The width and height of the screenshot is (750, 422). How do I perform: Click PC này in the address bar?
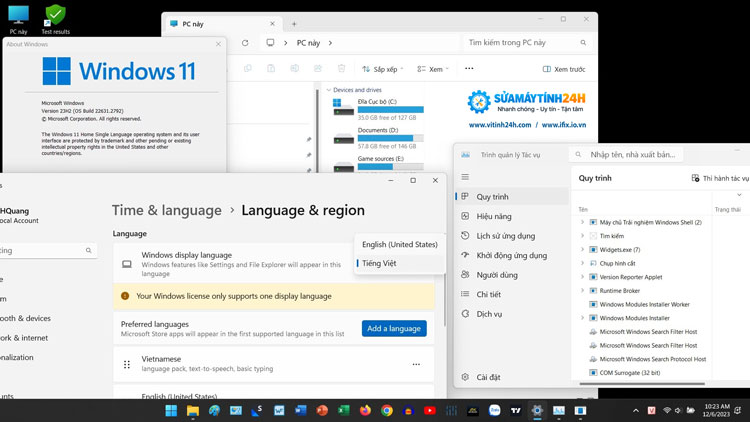[x=308, y=43]
